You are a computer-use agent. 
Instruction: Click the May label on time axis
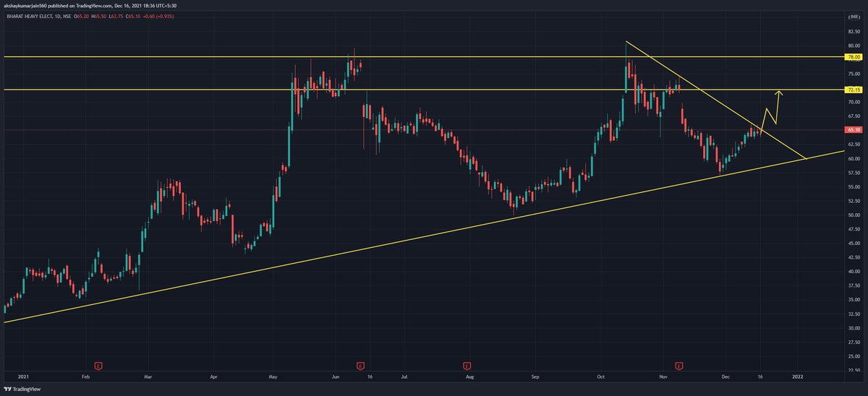point(273,376)
